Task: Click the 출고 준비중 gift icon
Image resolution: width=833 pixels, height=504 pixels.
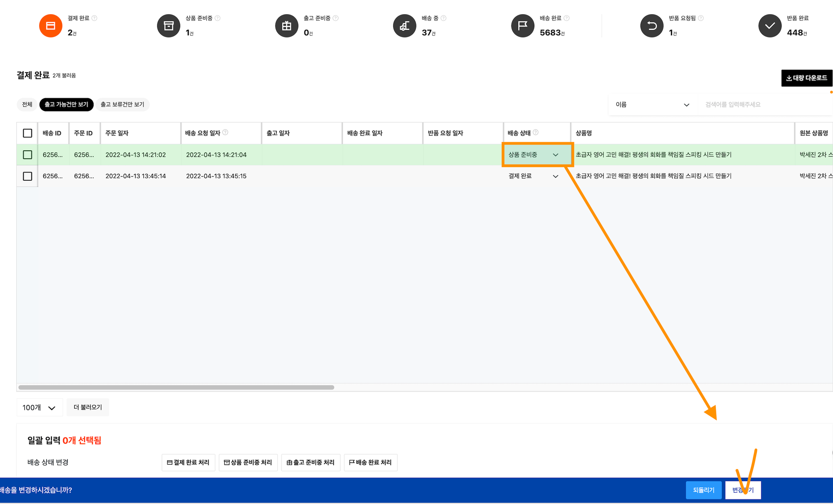Action: point(287,26)
